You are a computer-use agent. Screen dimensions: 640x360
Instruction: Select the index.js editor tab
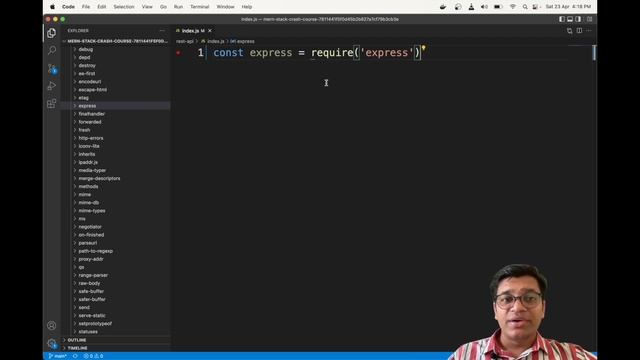[x=194, y=31]
